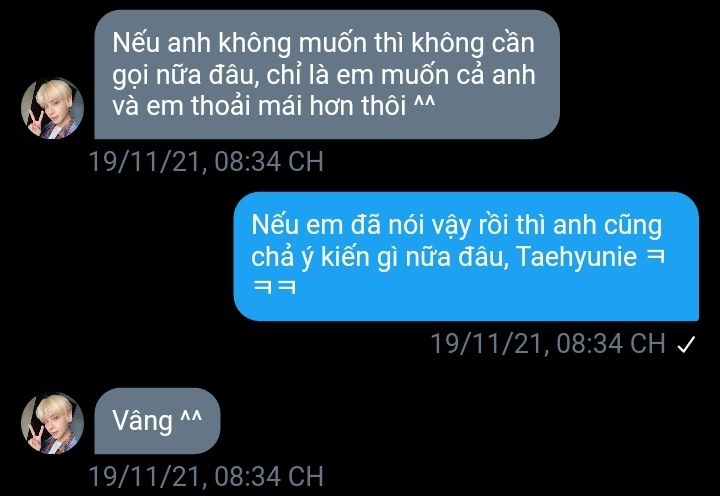Click the "ㅋㅋ" characters on the blue bubble's last line
This screenshot has height=496, width=720.
pos(274,287)
